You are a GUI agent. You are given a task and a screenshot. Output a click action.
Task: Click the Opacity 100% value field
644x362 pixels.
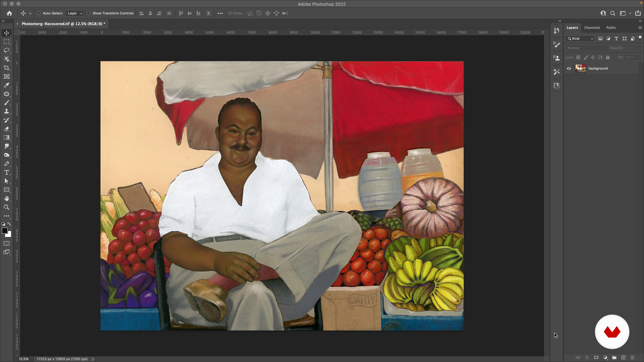[630, 48]
